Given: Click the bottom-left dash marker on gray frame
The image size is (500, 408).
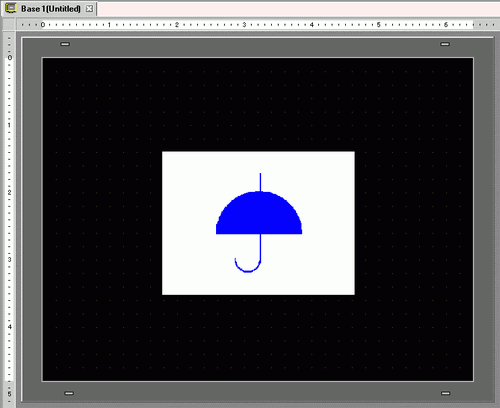Looking at the screenshot, I should pos(69,393).
